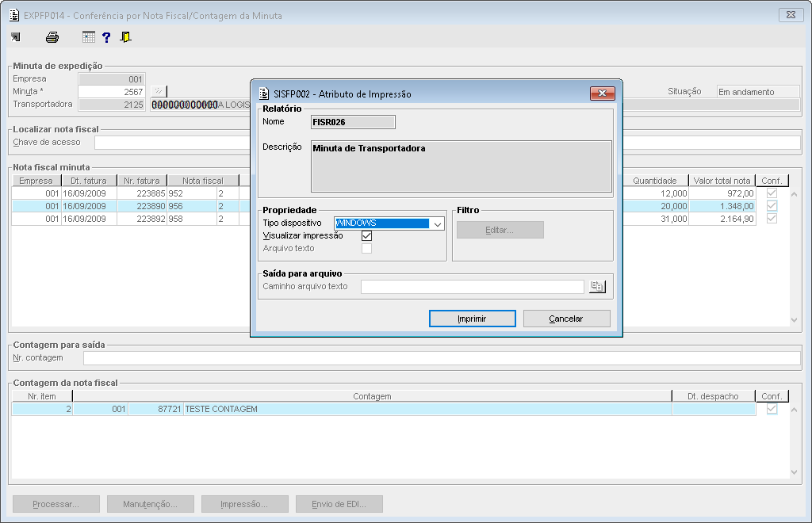Click the Nr. fatura column header

point(142,181)
